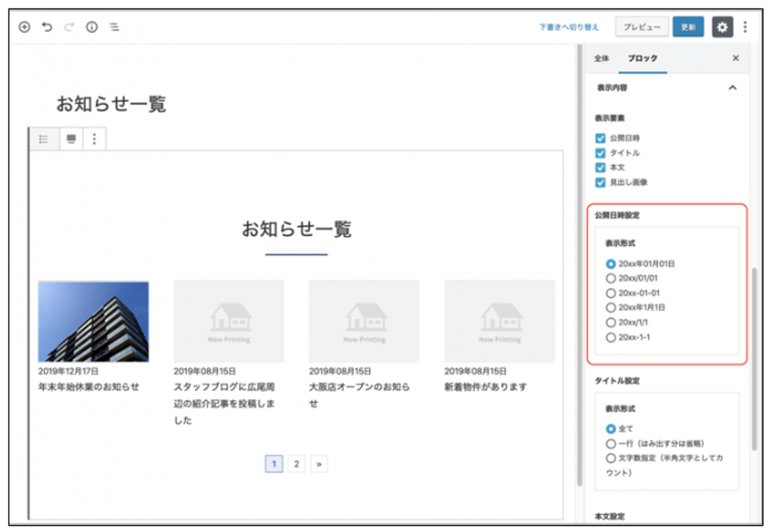
Task: Select the list view block icon
Action: (x=44, y=139)
